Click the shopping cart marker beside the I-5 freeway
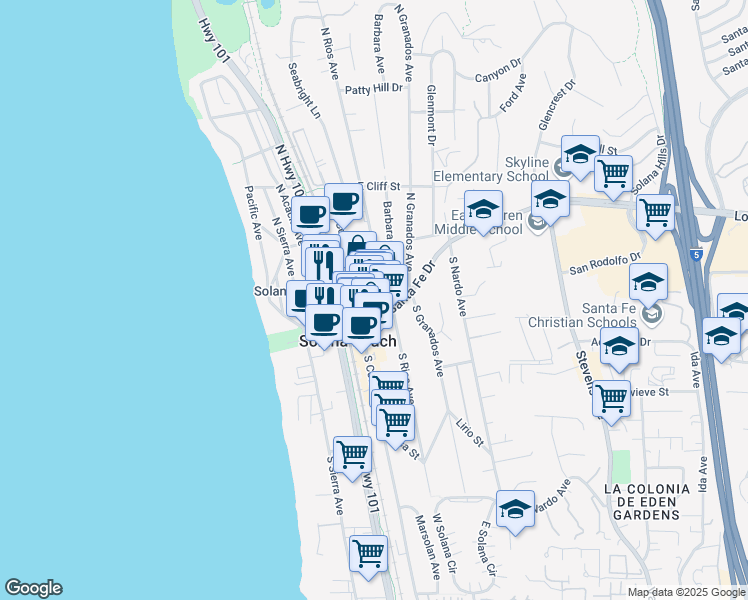 655,215
